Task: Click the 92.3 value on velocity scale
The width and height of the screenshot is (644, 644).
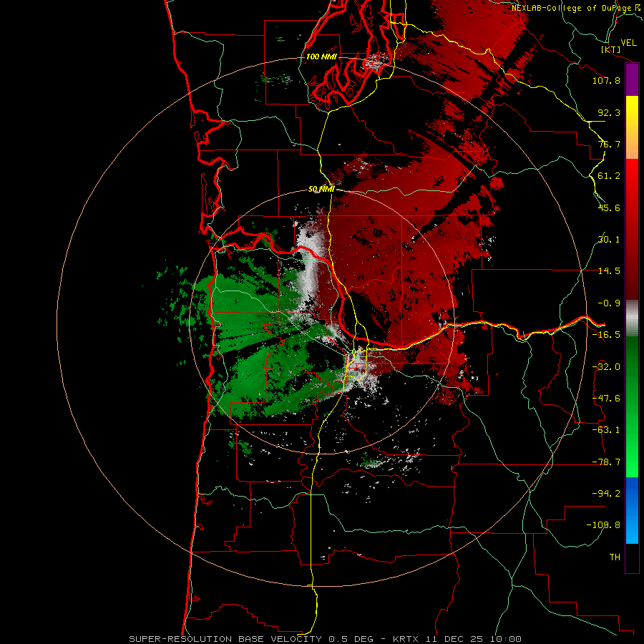Action: [x=609, y=112]
